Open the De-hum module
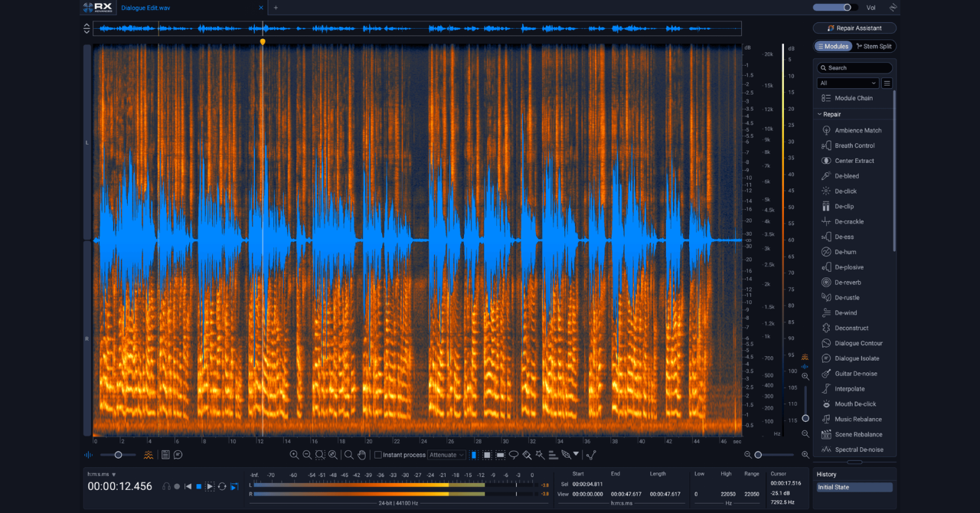 pos(845,252)
